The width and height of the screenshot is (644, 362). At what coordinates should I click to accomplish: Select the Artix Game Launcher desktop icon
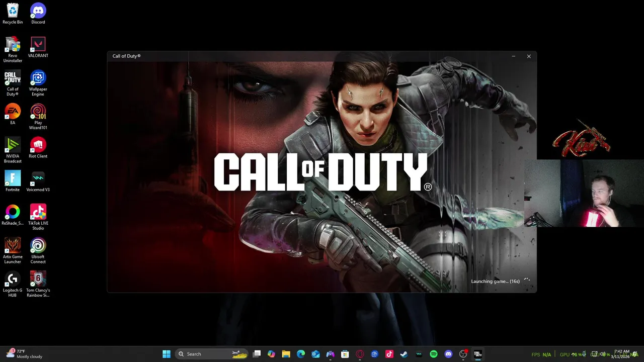pos(13,250)
